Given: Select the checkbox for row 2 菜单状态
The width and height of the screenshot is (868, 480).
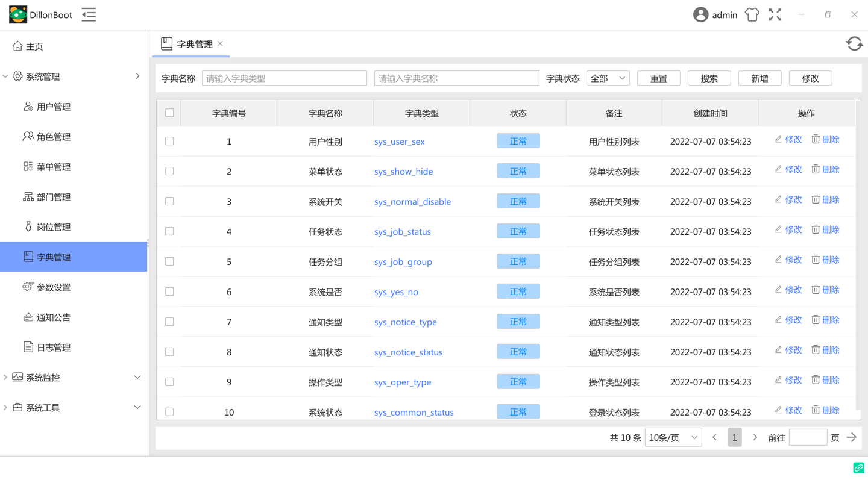Looking at the screenshot, I should tap(169, 171).
